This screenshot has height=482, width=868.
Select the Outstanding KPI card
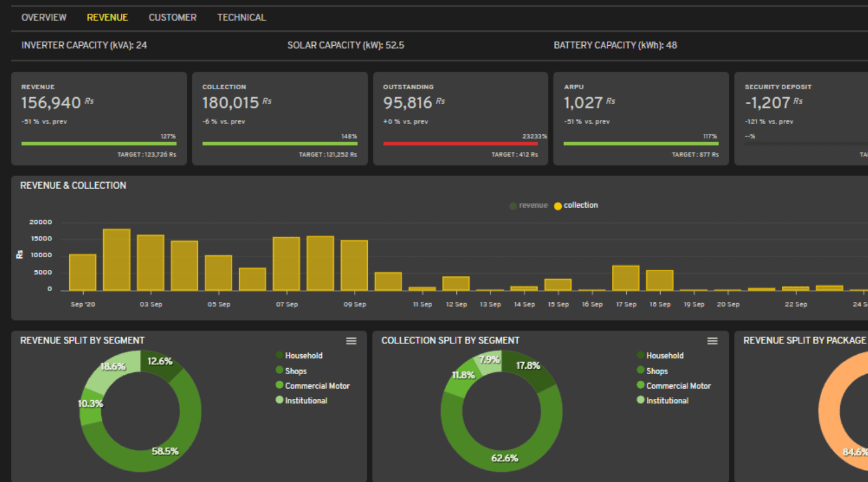pyautogui.click(x=460, y=119)
